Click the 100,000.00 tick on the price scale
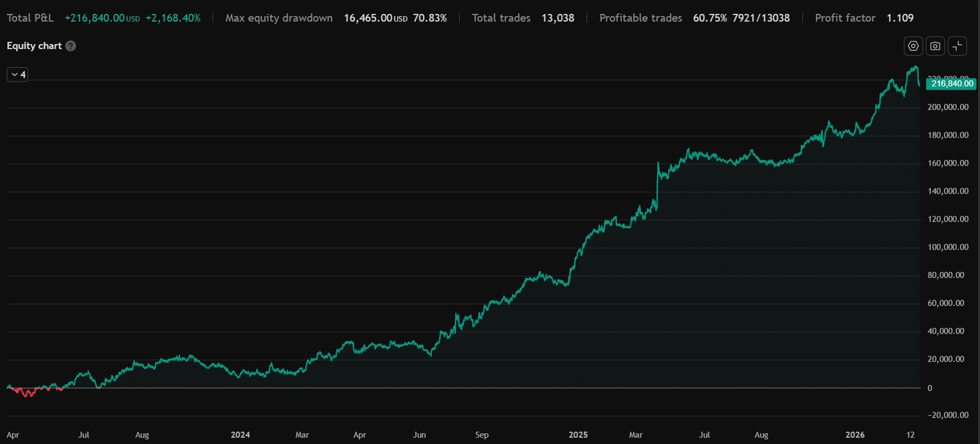This screenshot has width=980, height=444. pos(948,247)
